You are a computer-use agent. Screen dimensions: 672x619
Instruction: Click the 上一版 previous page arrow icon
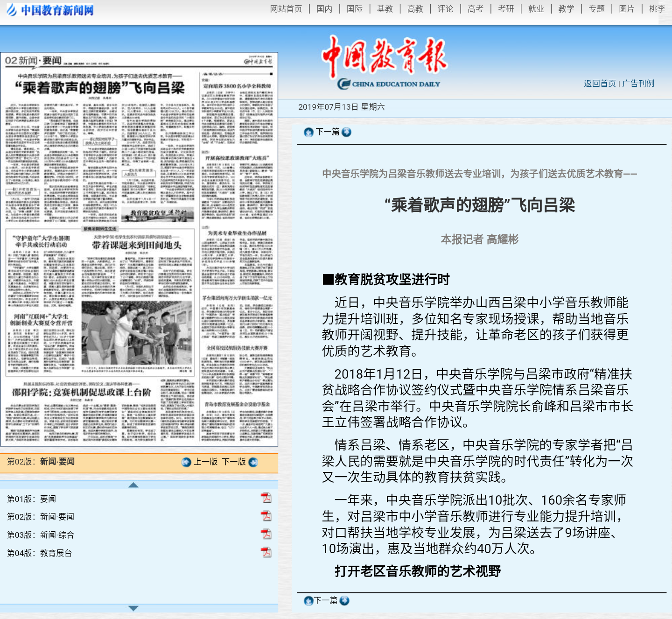(186, 462)
